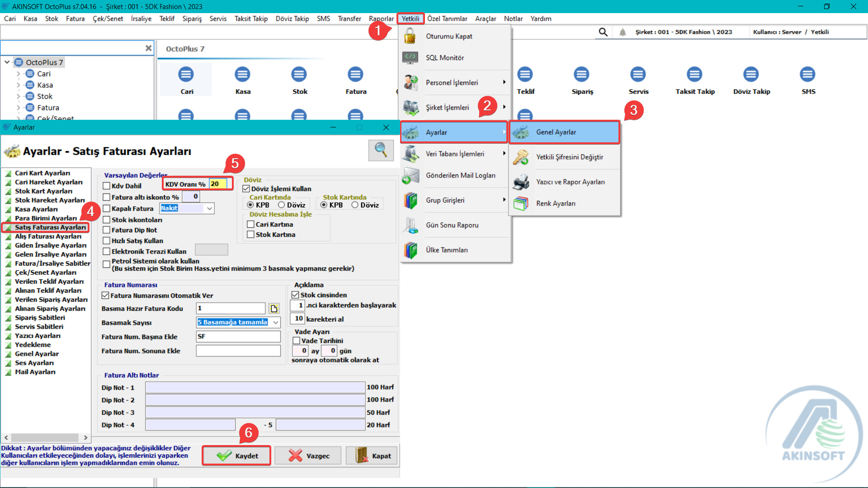Image resolution: width=868 pixels, height=488 pixels.
Task: Click the SQL Monitör icon
Action: point(410,57)
